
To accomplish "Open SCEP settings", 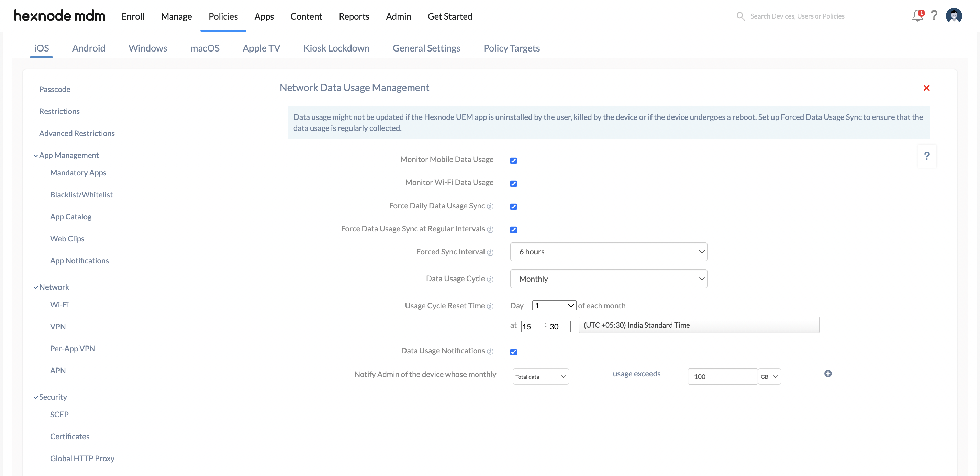I will click(59, 415).
